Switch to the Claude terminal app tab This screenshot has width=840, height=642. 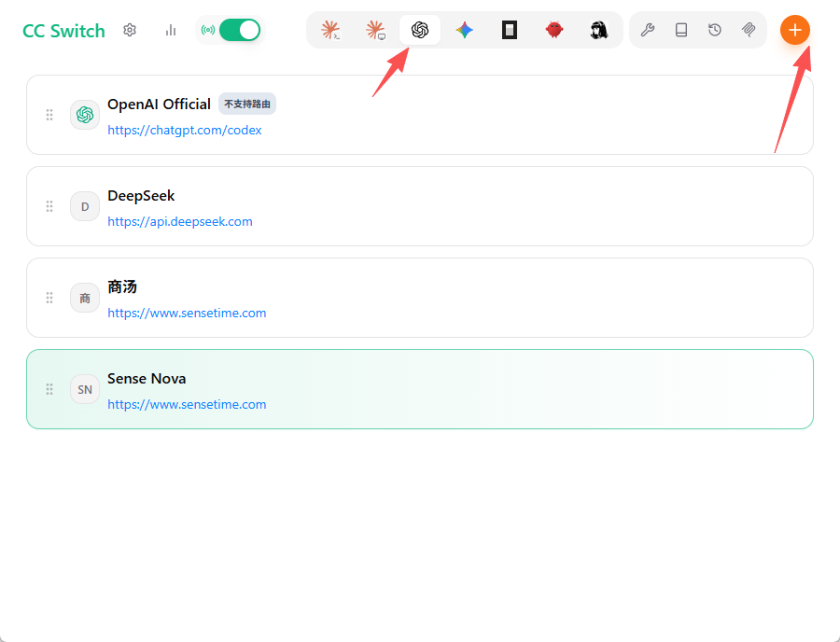click(x=330, y=30)
